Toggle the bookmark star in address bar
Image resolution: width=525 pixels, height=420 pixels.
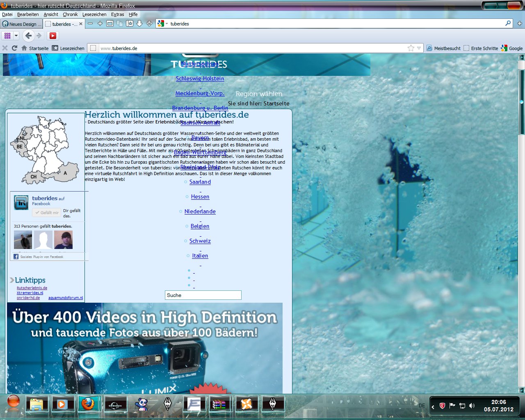(x=411, y=48)
